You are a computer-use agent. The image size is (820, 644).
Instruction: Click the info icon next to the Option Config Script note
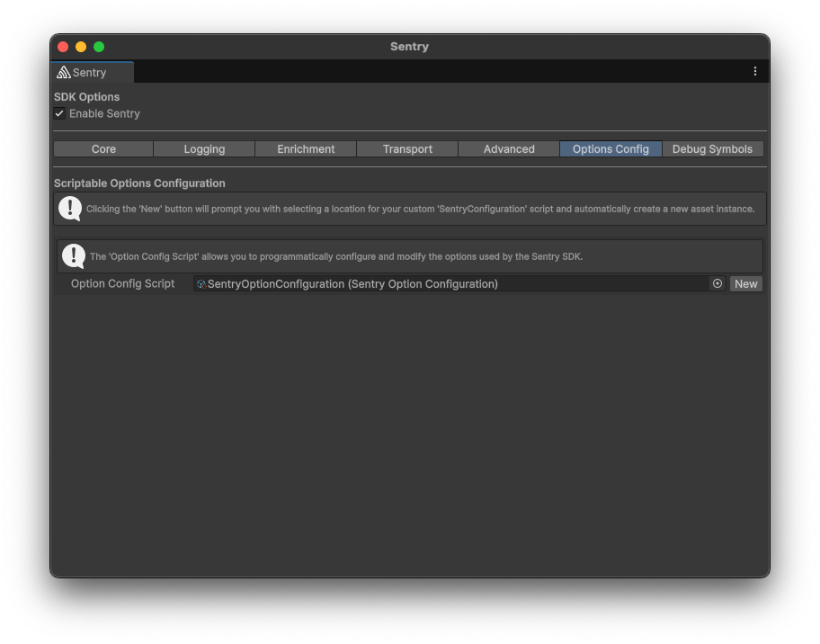click(73, 255)
